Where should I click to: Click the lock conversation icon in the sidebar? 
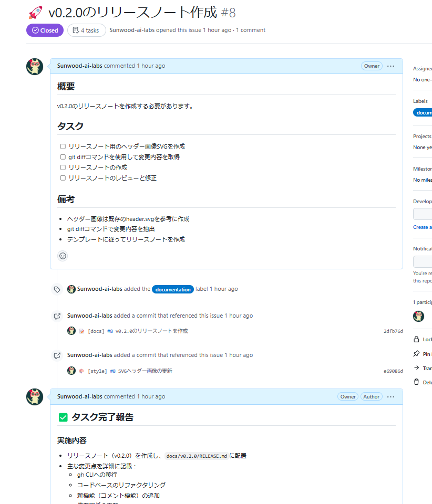click(417, 339)
